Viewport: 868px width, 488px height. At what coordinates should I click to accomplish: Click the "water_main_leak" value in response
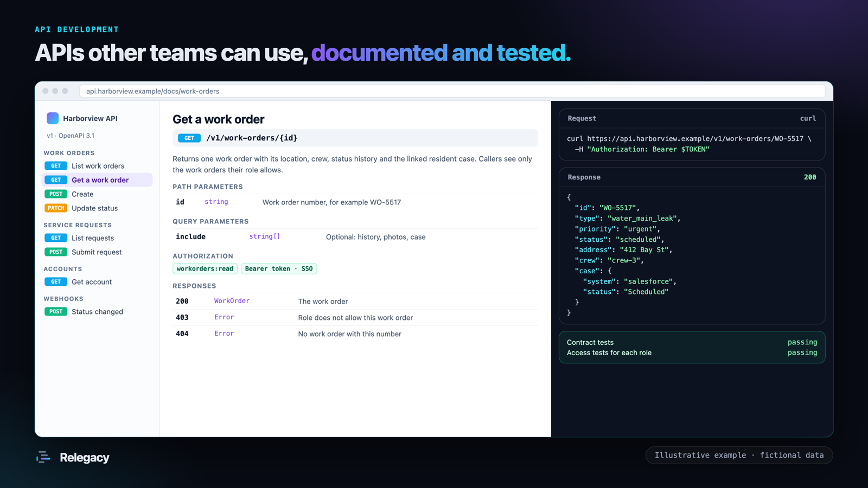[x=642, y=219]
